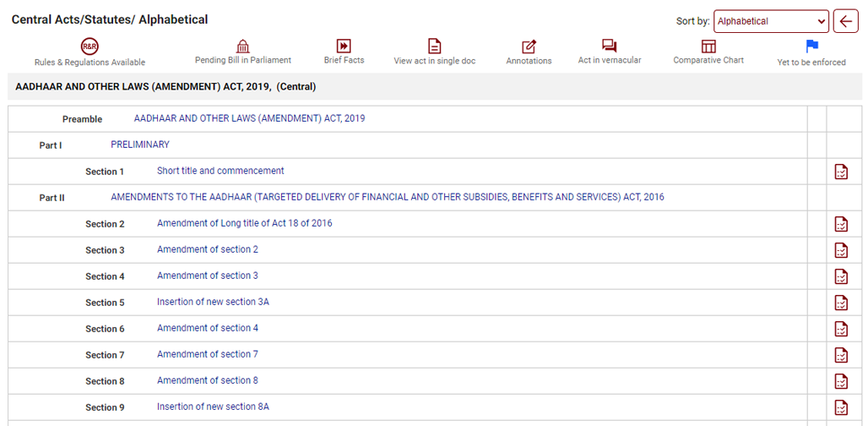Screen dimensions: 868x426
Task: Click the document icon for Section 1 row
Action: [x=841, y=172]
